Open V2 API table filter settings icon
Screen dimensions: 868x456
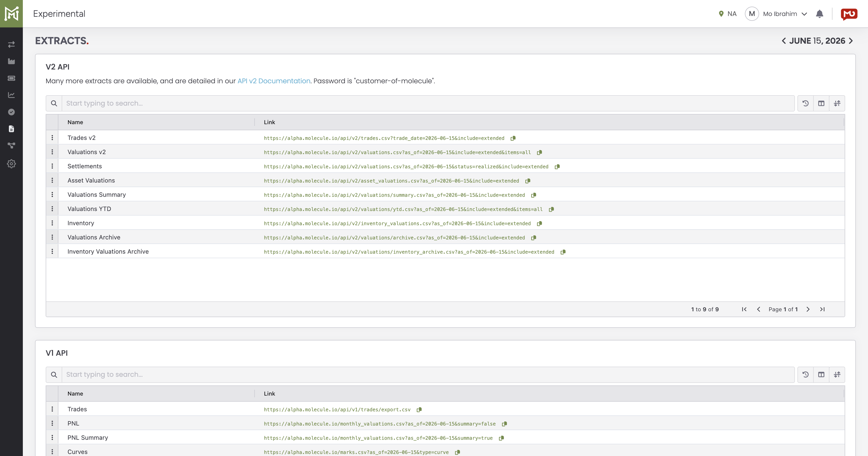point(837,104)
